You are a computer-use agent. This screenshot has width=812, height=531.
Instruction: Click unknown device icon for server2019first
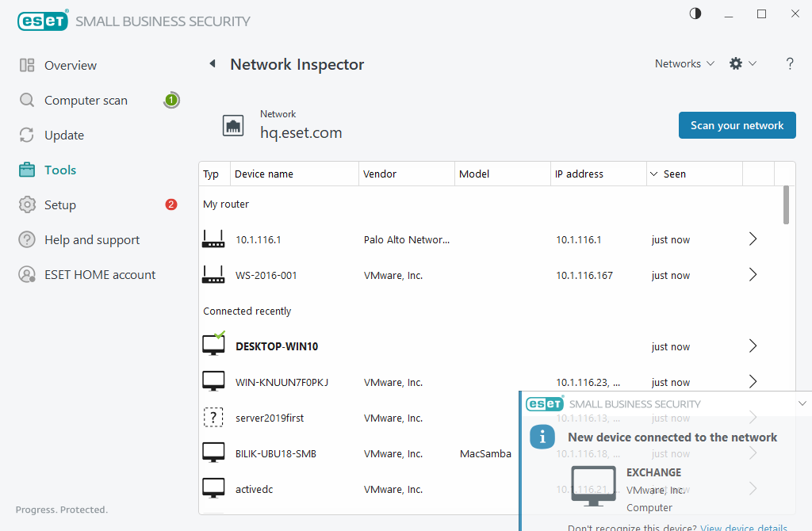213,417
